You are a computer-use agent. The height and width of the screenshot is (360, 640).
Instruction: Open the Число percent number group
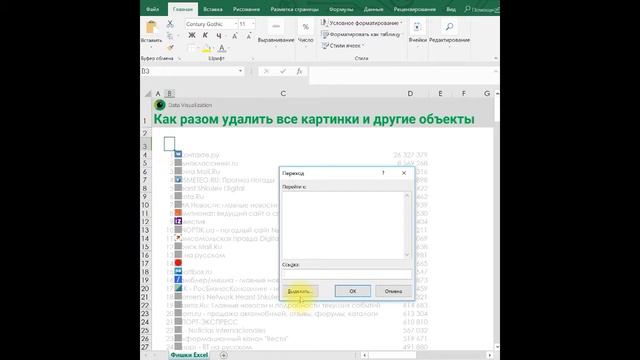305,32
